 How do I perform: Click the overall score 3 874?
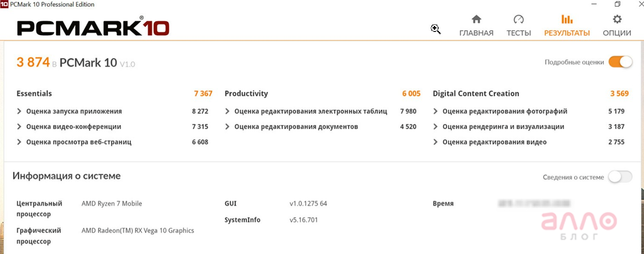(33, 63)
